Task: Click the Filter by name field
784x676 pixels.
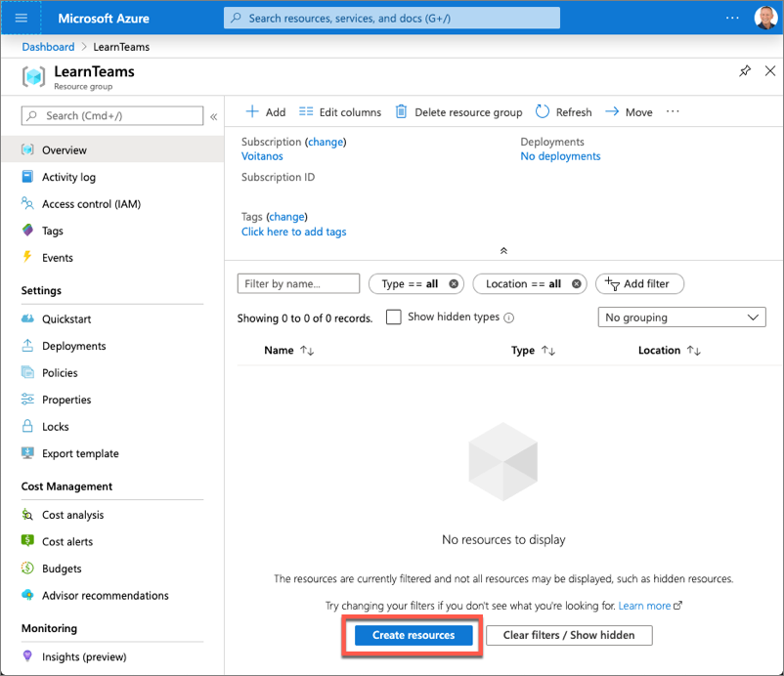Action: click(298, 284)
